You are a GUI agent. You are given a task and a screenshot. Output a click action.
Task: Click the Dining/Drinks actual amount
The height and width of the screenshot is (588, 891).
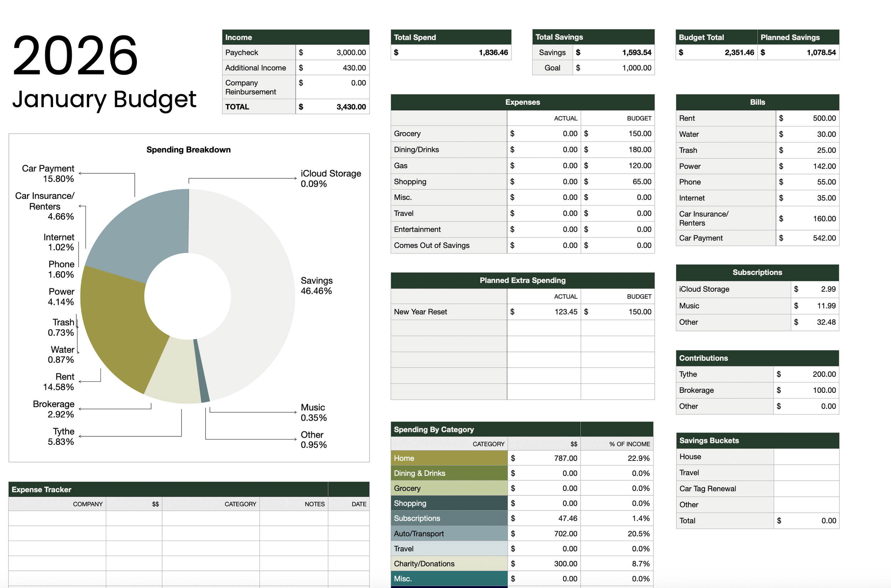coord(544,149)
